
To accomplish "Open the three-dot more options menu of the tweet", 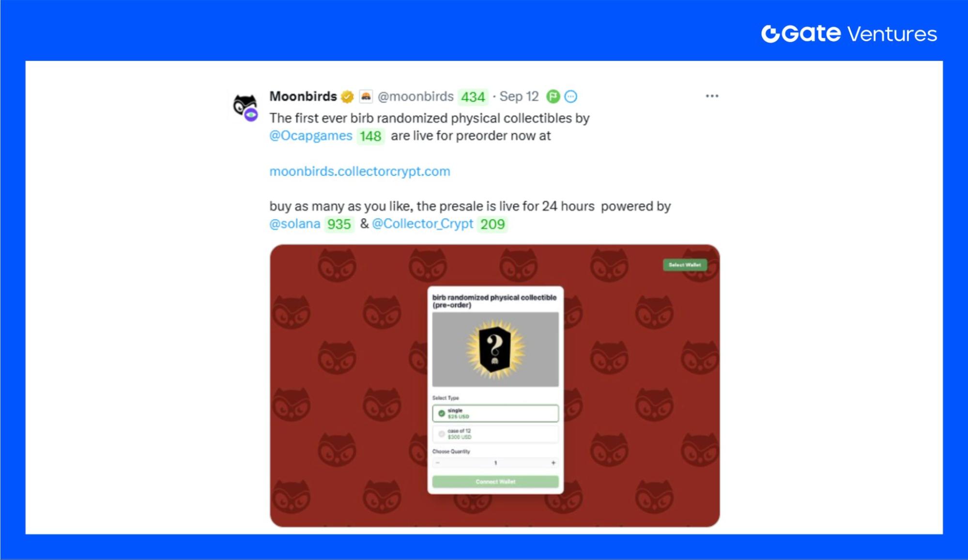I will pos(712,96).
